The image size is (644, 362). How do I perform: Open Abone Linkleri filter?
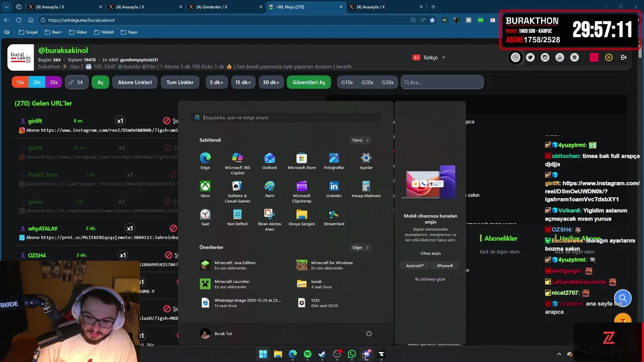coord(135,82)
